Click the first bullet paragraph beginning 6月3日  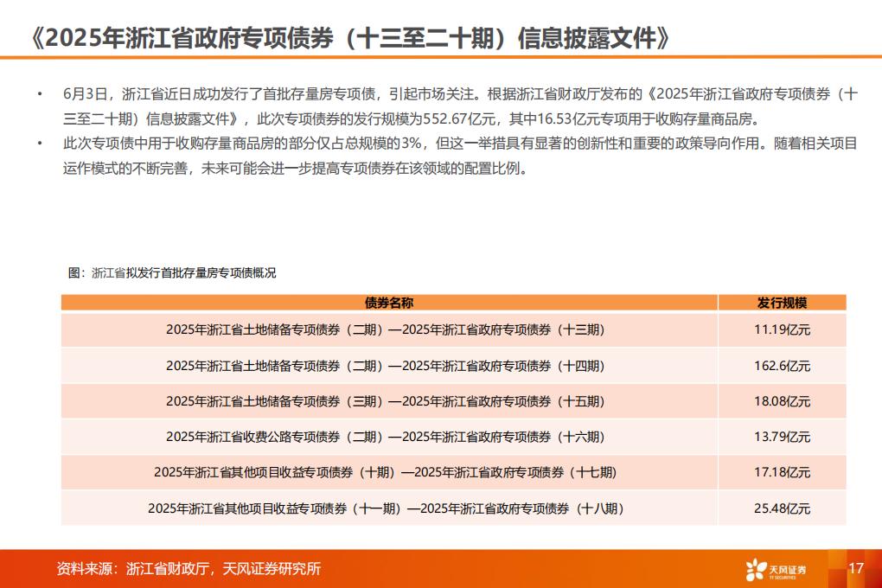coord(460,106)
